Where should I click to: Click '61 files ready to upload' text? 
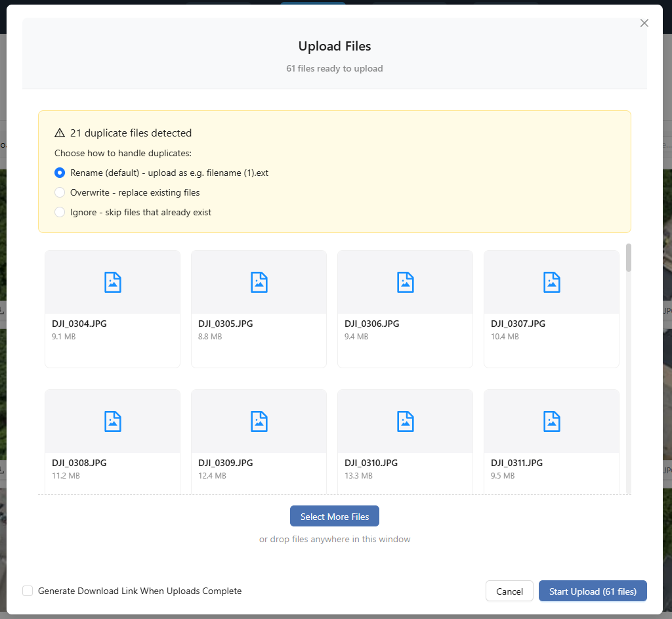point(334,68)
